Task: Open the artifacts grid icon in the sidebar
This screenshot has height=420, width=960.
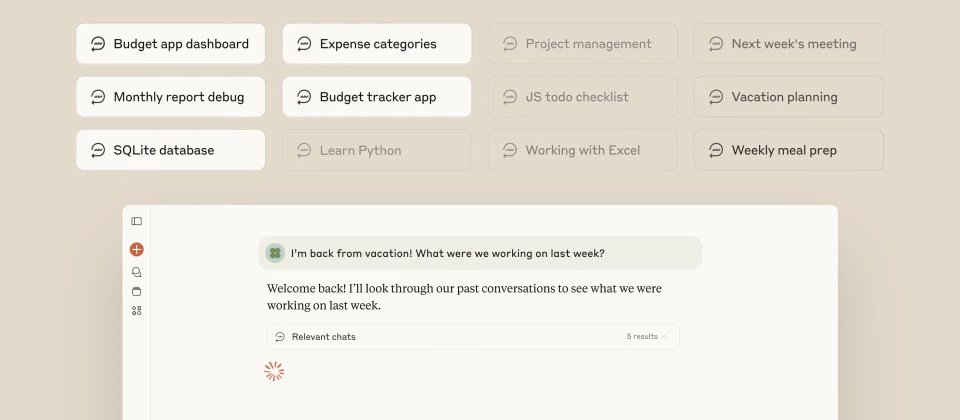Action: tap(137, 311)
